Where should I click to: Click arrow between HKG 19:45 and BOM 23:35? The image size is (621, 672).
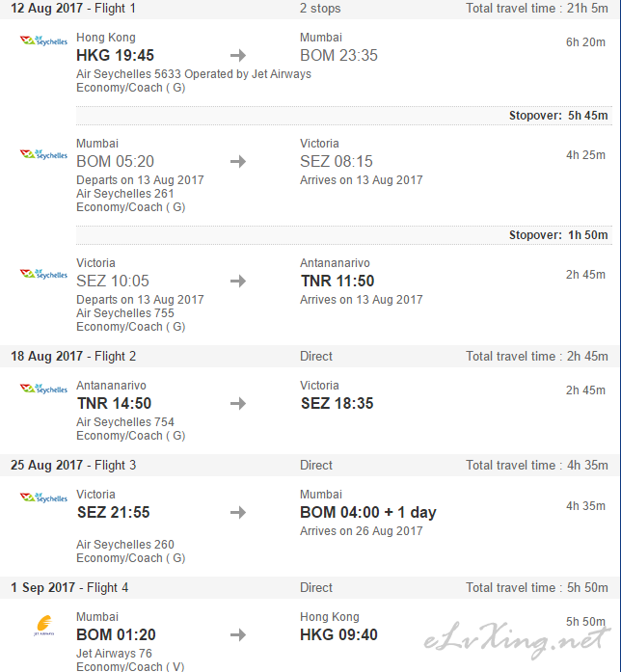238,56
